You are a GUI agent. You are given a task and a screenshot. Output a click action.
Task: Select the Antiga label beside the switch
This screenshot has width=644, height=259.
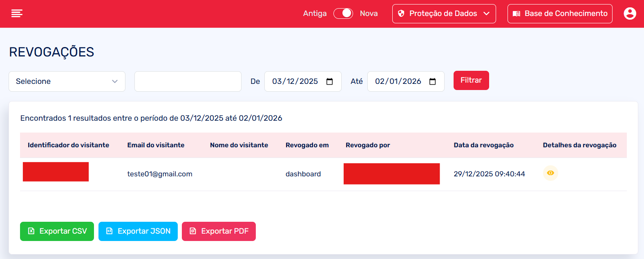(x=315, y=14)
